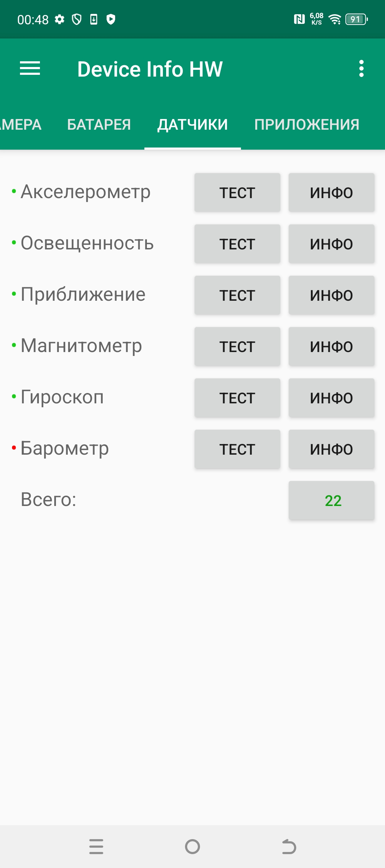Tap the Android home circle icon
The height and width of the screenshot is (868, 385).
pyautogui.click(x=192, y=847)
